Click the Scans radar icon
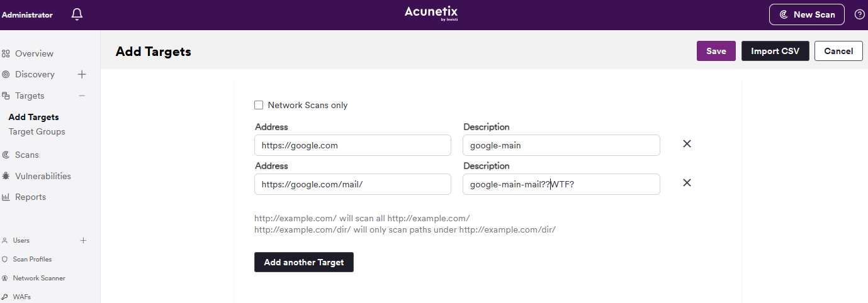868x303 pixels. pos(6,155)
